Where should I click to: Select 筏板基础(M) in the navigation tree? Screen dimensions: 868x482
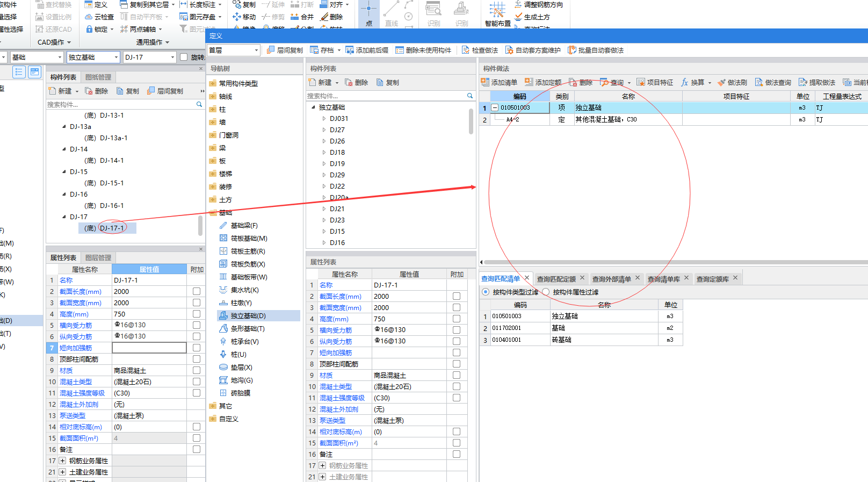[x=243, y=238]
